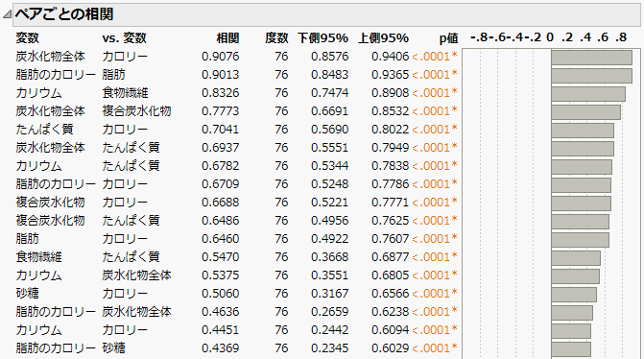Click the correlation value 0.9013
The width and height of the screenshot is (644, 359).
(x=220, y=74)
